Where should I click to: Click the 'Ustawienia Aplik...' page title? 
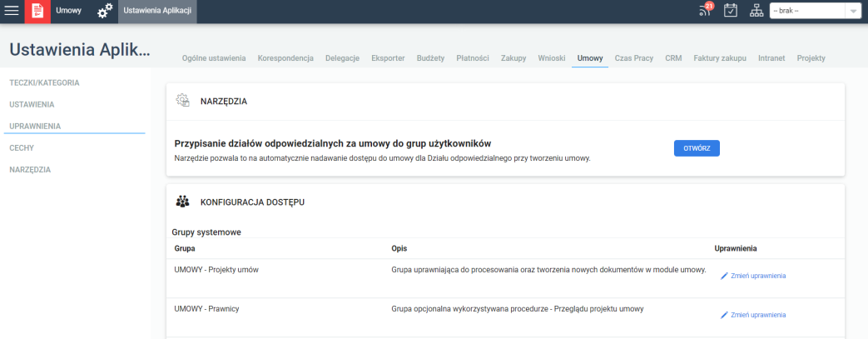click(x=80, y=49)
